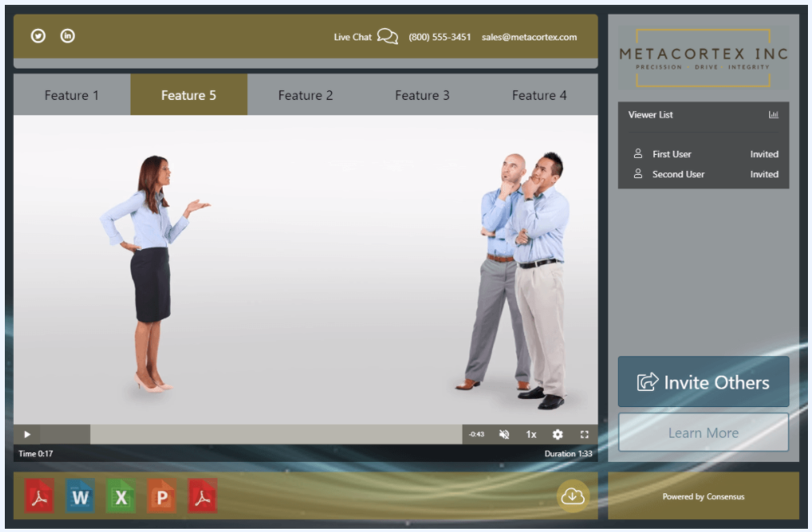Open the Twitter social link icon
This screenshot has width=812, height=532.
tap(38, 35)
